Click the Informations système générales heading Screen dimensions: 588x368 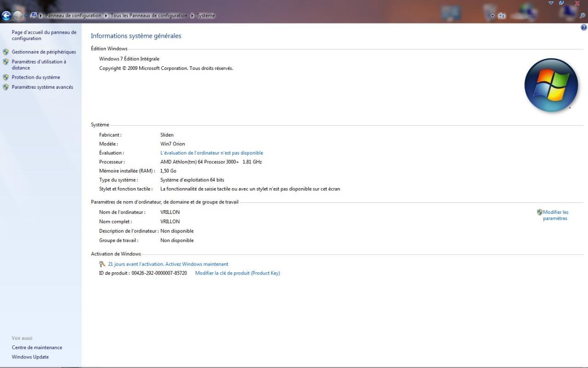(x=136, y=36)
